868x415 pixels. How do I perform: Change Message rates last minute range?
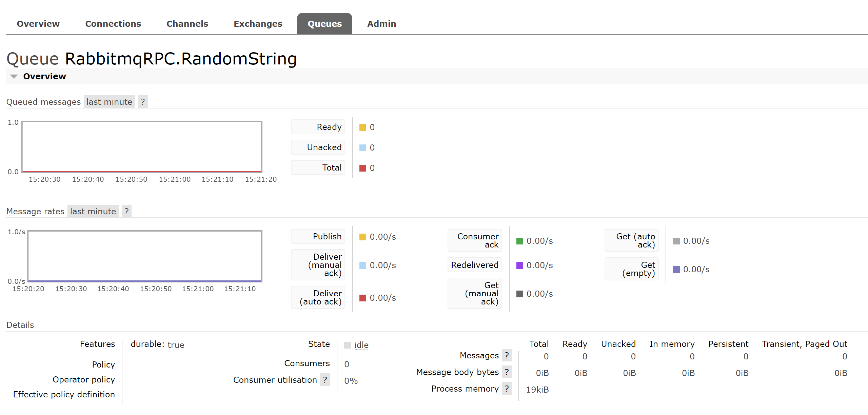[93, 211]
